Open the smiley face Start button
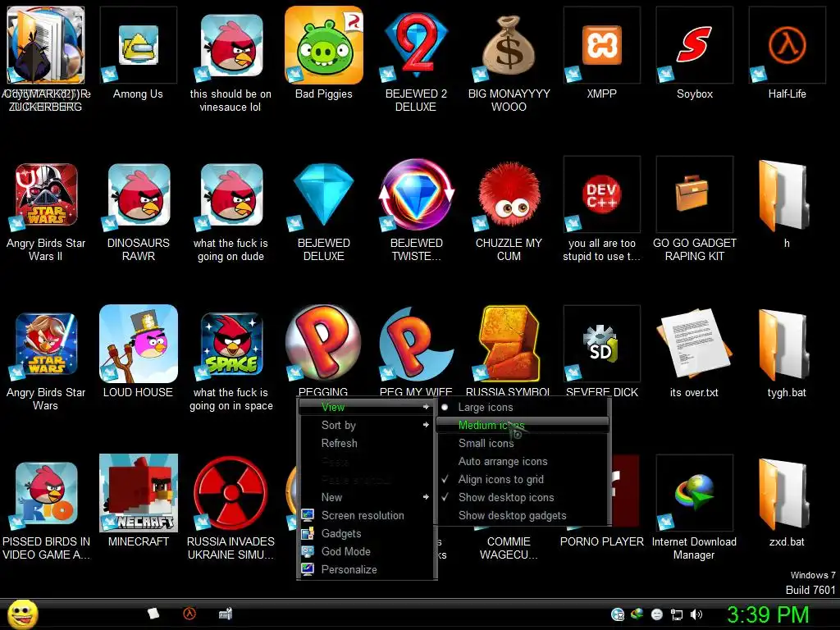 tap(22, 614)
